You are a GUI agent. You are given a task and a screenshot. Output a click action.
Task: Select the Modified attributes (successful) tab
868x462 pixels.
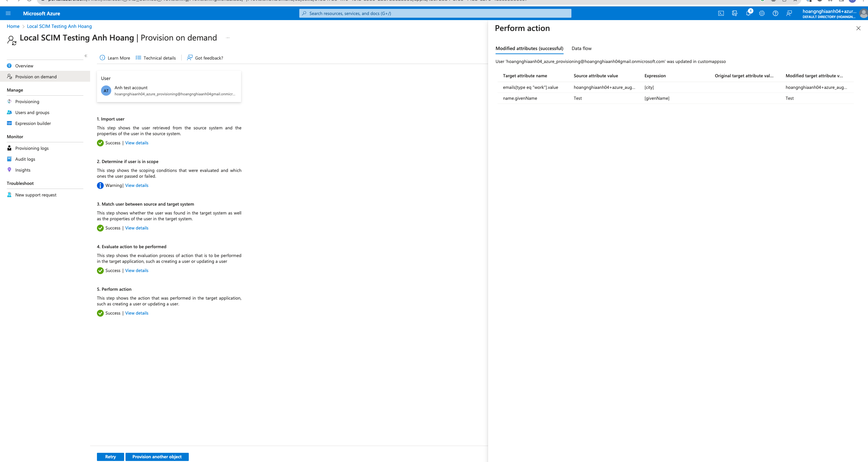529,48
